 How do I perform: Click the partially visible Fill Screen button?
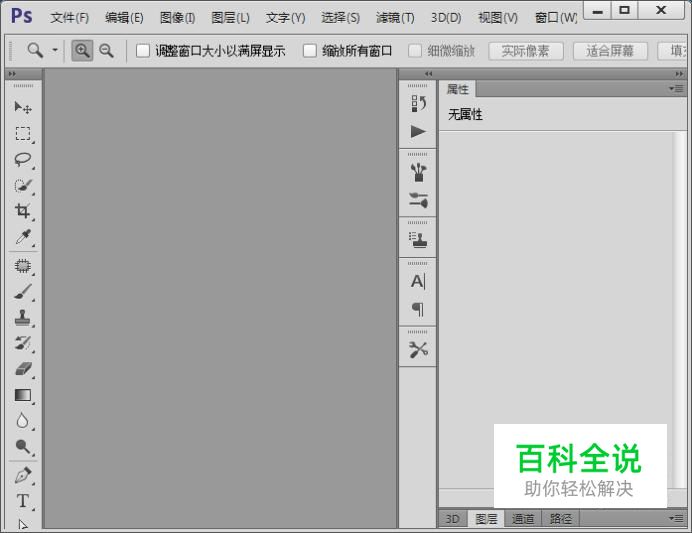(x=673, y=51)
